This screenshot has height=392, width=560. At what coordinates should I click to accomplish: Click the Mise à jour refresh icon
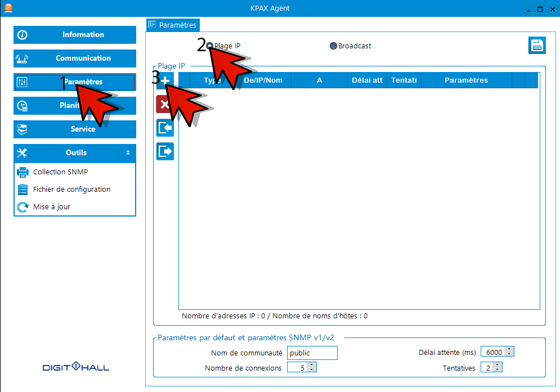click(x=23, y=207)
